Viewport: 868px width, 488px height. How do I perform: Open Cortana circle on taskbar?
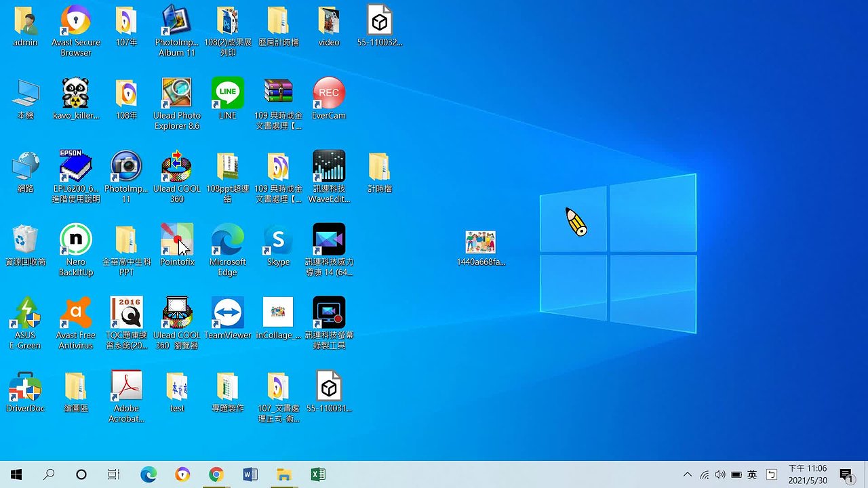tap(81, 474)
